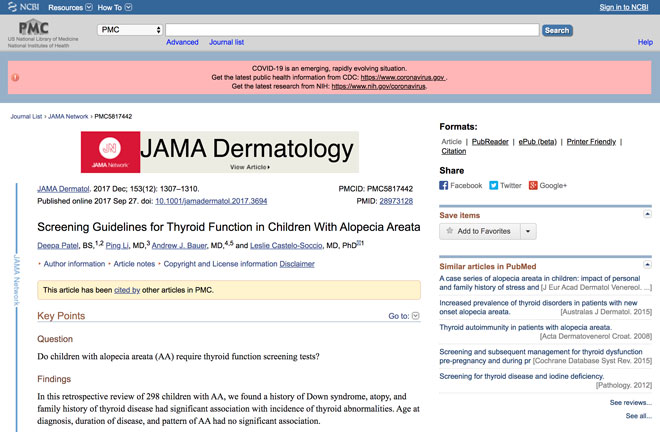Follow the coronavirus.gov CDC link
The width and height of the screenshot is (660, 432).
402,77
